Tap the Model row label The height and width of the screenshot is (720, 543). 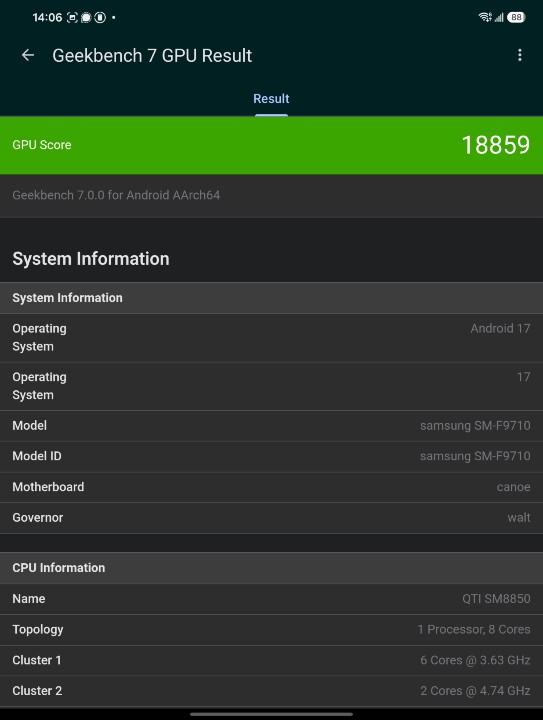tap(29, 426)
